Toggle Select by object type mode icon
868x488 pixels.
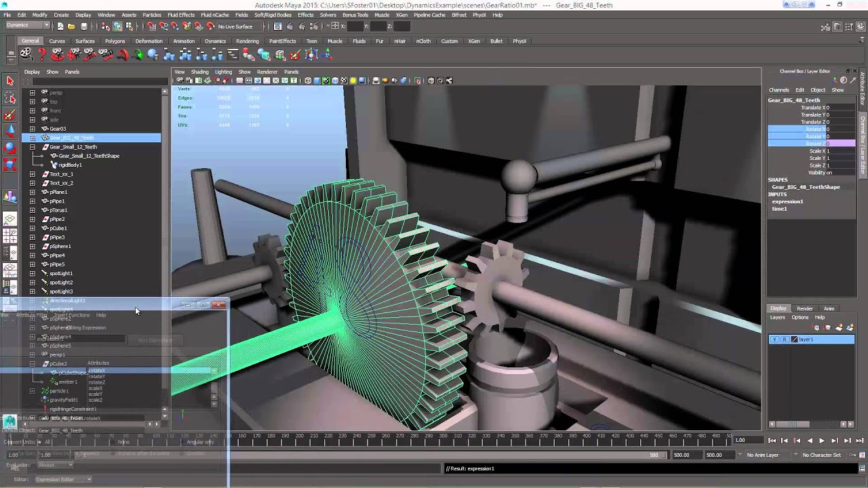tap(117, 26)
